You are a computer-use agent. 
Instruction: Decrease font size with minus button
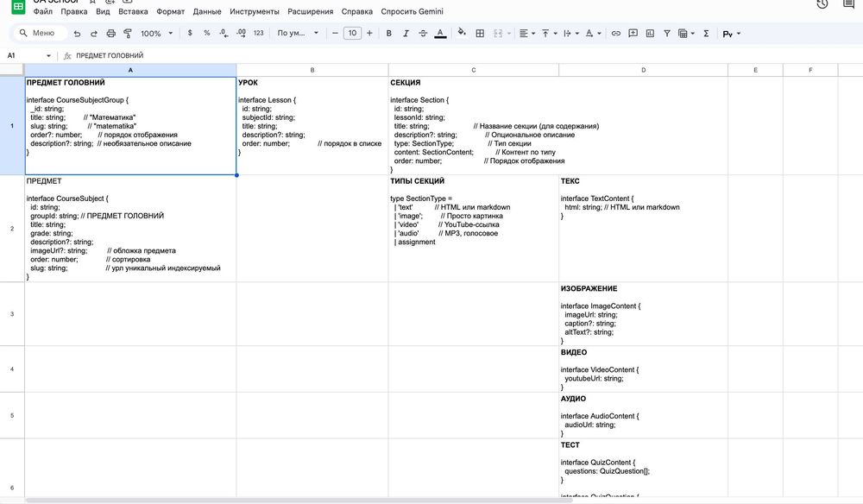335,33
